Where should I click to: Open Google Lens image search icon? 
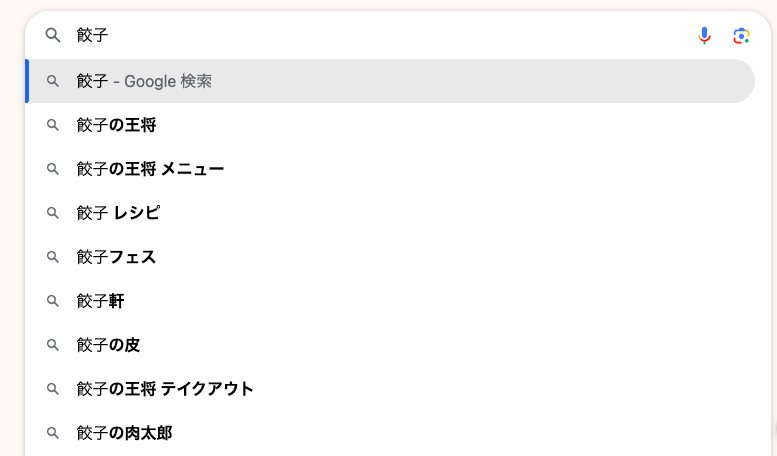tap(741, 36)
